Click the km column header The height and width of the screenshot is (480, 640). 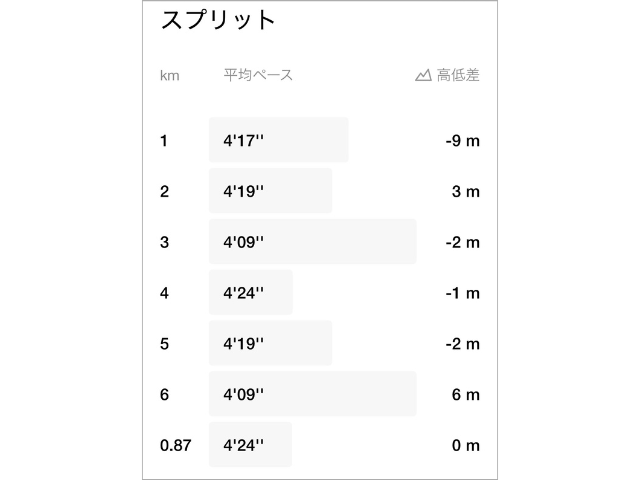click(170, 76)
